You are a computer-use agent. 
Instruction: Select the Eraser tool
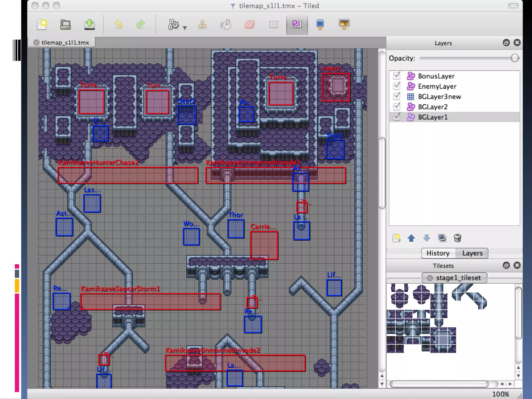click(x=249, y=24)
